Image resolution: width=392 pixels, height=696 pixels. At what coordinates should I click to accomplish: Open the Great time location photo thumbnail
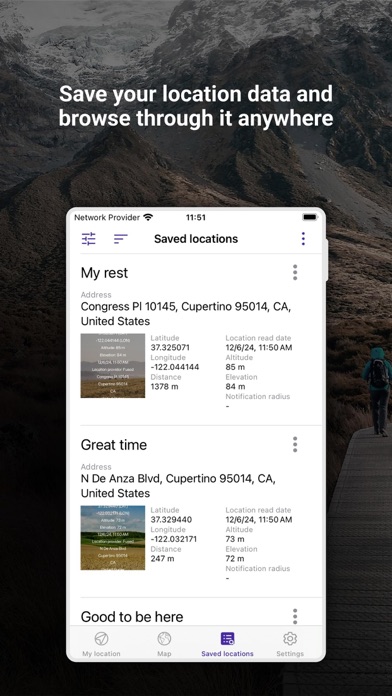113,538
